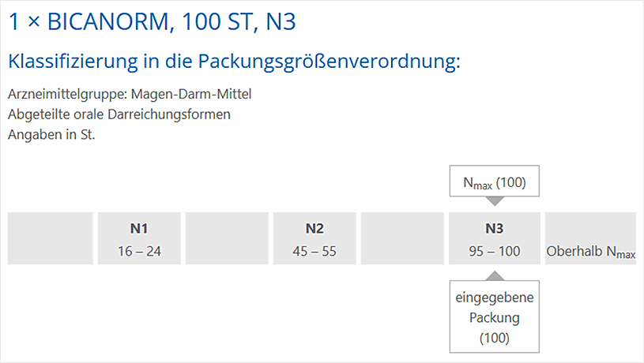
Task: Click the bold N2 label
Action: tap(314, 229)
